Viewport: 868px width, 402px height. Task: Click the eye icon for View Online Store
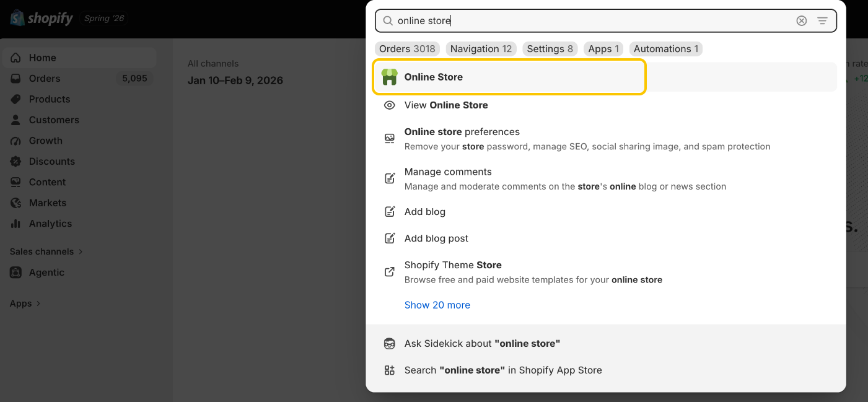pos(389,105)
